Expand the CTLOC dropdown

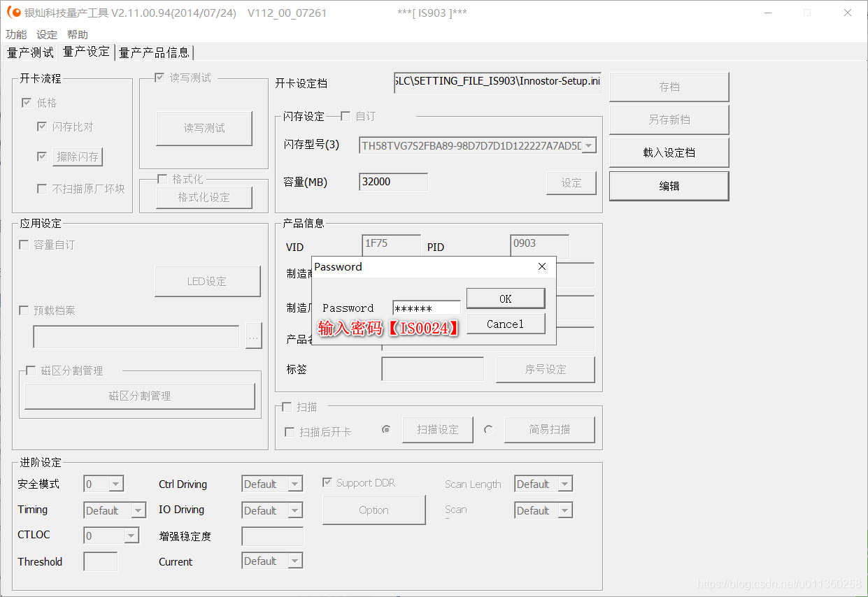pyautogui.click(x=131, y=536)
